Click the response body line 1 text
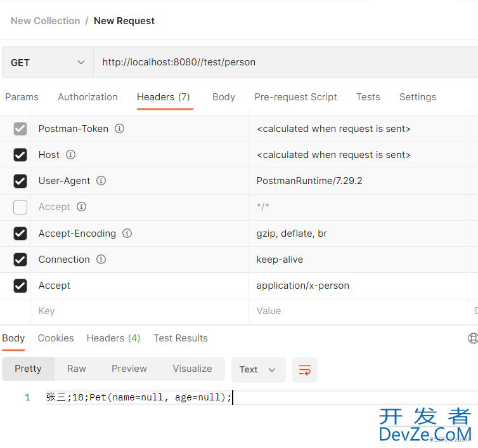478x448 pixels. 139,397
